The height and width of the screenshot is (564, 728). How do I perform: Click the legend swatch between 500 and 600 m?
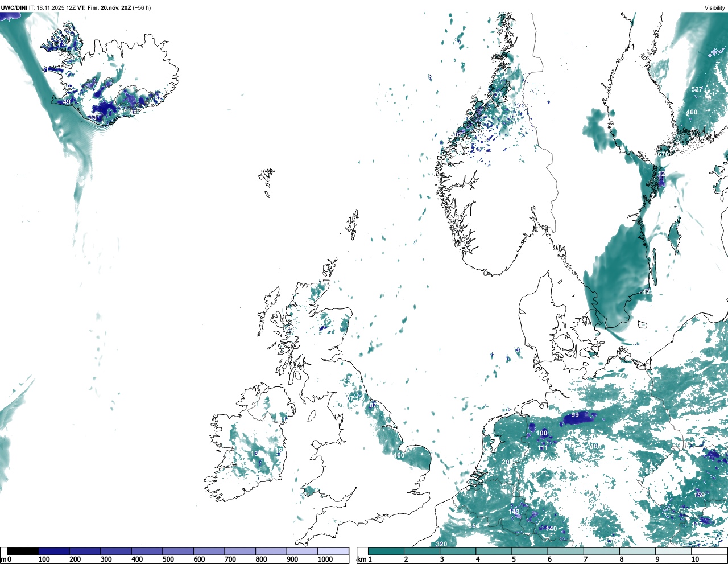[x=178, y=551]
